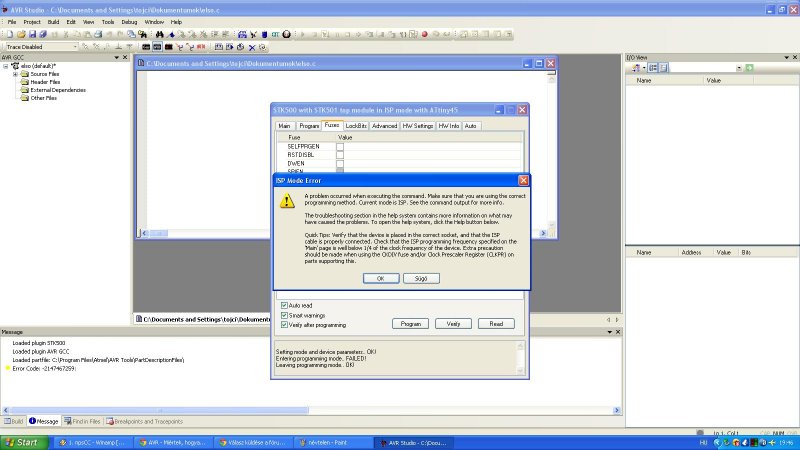Click the I/O View toolbar filter icon
The width and height of the screenshot is (800, 450).
(636, 68)
